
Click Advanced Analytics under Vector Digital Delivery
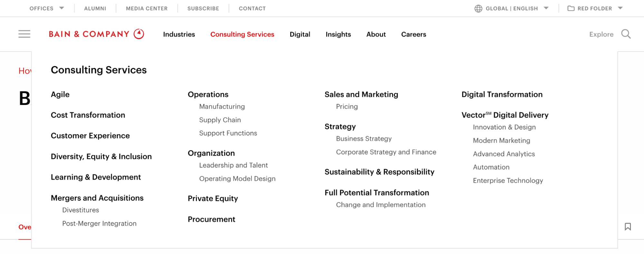click(x=504, y=154)
